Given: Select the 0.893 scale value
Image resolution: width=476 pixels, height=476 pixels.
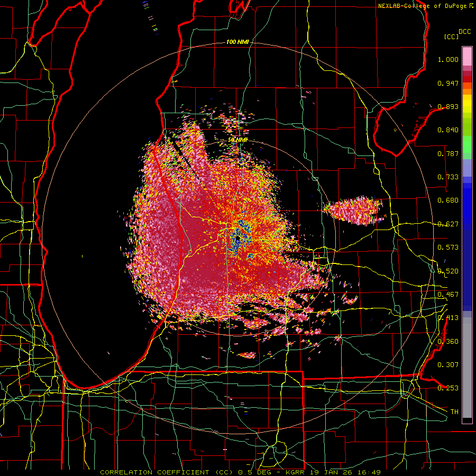Looking at the screenshot, I should click(448, 106).
